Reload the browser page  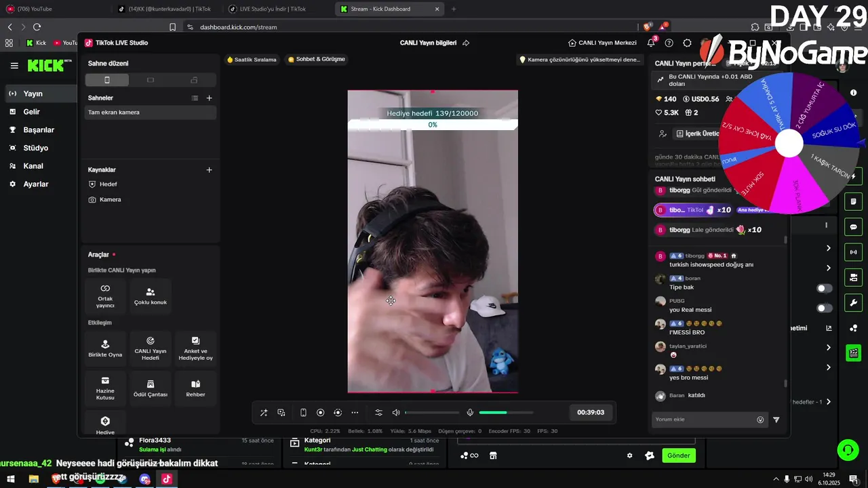[x=37, y=27]
